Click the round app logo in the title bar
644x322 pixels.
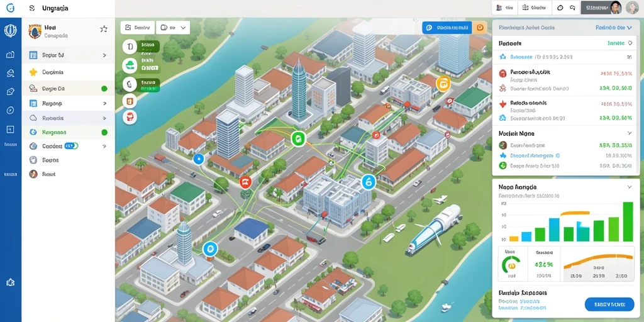click(10, 8)
